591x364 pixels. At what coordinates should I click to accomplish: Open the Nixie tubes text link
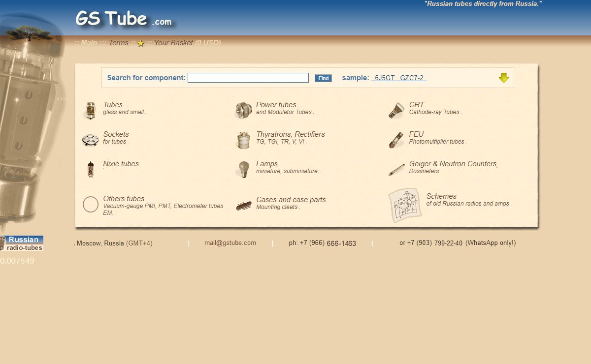[x=121, y=164]
